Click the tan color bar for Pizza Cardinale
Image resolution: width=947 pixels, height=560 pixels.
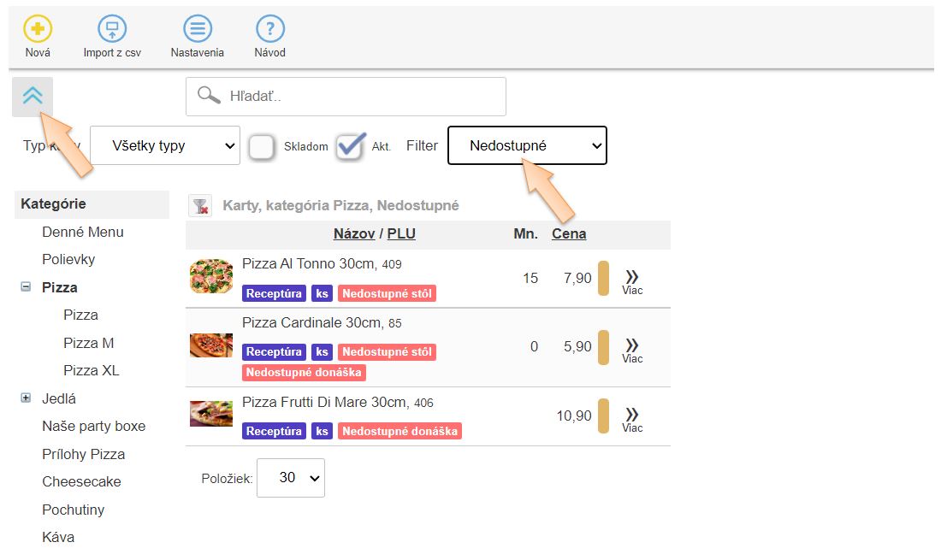pos(603,347)
